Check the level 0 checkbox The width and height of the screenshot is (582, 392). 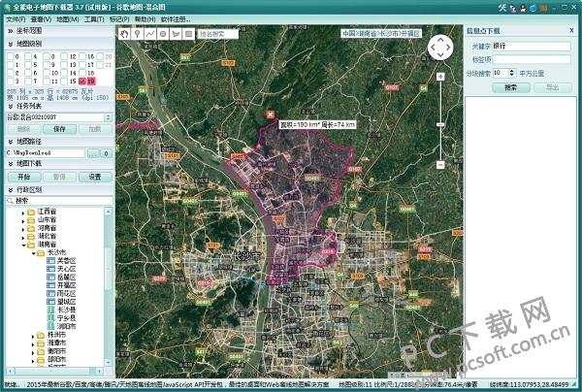pos(11,56)
